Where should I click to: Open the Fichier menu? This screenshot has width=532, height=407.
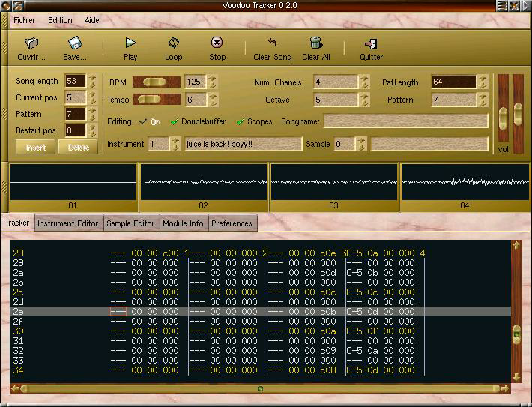[x=24, y=20]
